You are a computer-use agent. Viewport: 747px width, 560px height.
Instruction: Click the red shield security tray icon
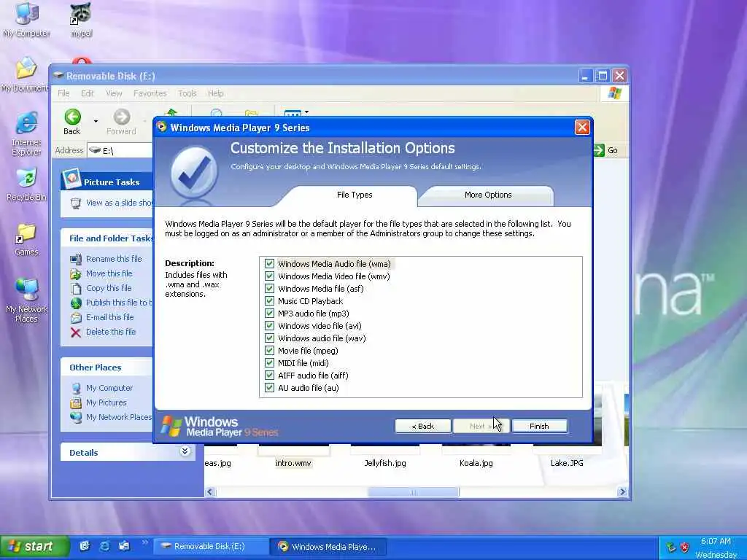684,547
